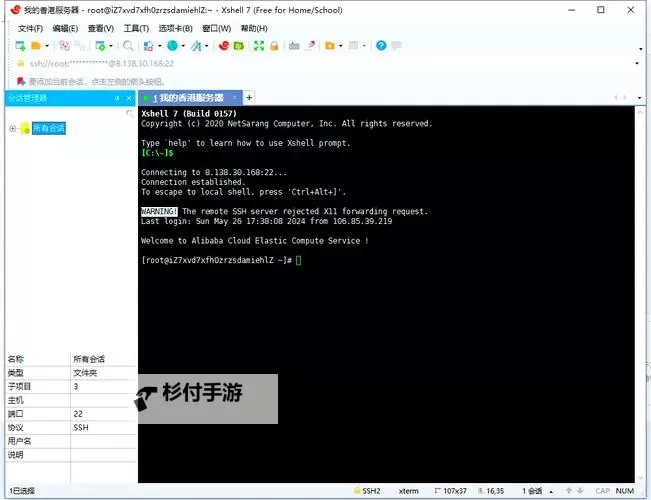Viewport: 651px width, 500px height.
Task: Open the 窗口(W) menu
Action: pyautogui.click(x=216, y=29)
